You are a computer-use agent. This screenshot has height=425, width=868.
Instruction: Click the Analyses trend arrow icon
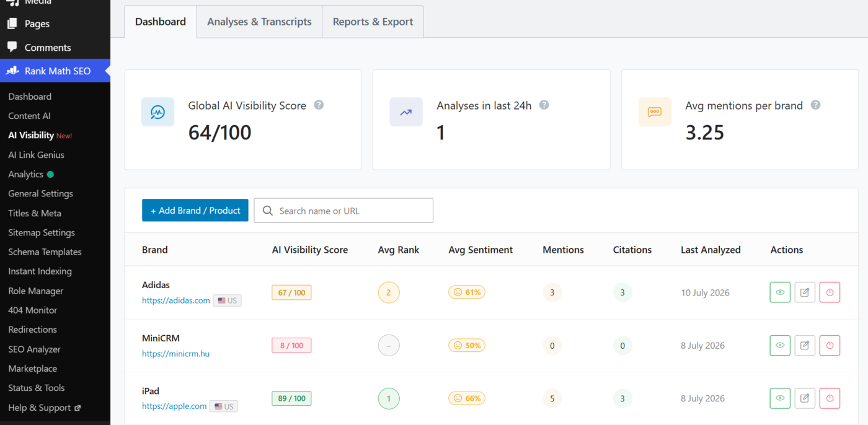pyautogui.click(x=406, y=112)
